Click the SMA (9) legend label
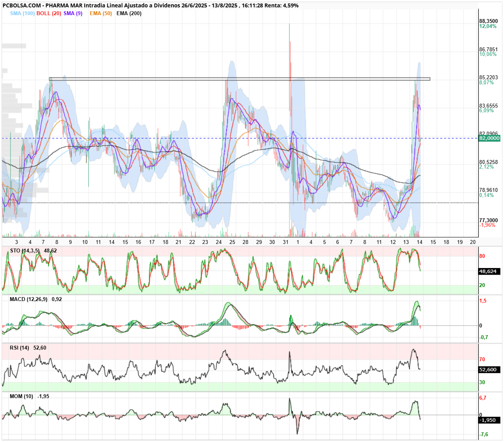Screen dimensions: 504x442 tap(73, 13)
